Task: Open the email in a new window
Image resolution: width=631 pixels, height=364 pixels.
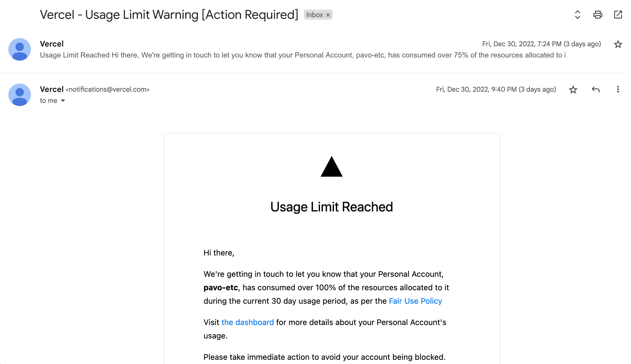Action: [x=618, y=15]
